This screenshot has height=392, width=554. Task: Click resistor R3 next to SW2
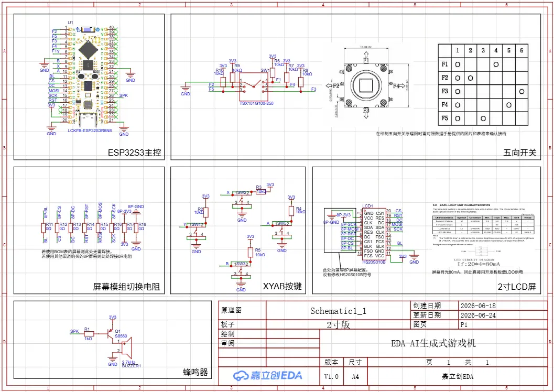coord(261,191)
